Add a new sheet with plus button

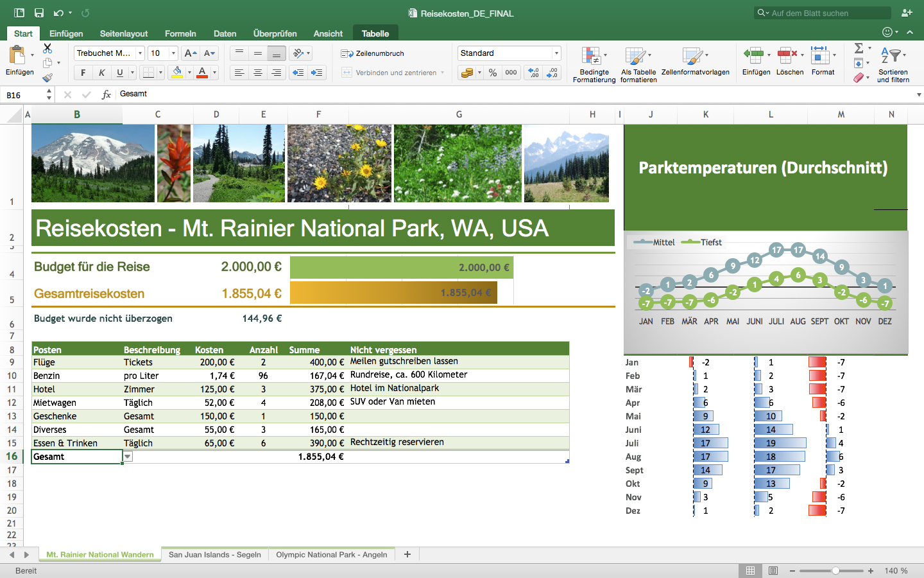(407, 554)
